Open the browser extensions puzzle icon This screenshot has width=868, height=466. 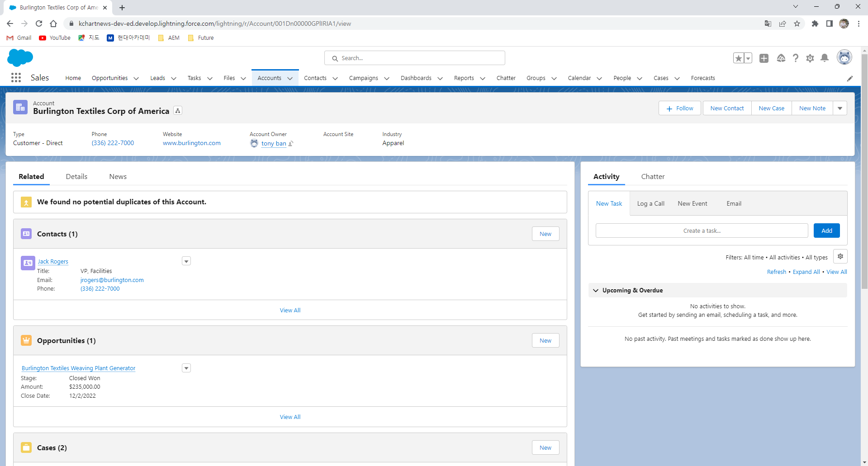pyautogui.click(x=815, y=24)
